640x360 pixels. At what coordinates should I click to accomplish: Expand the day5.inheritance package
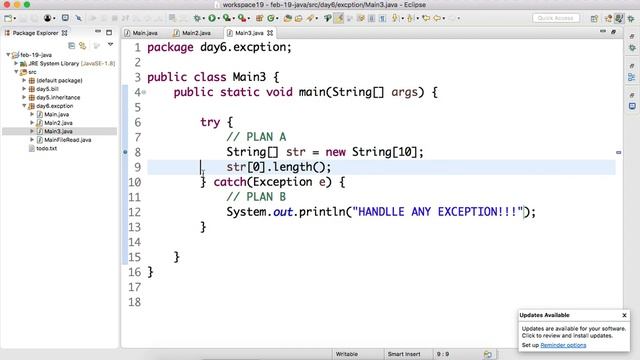[24, 97]
